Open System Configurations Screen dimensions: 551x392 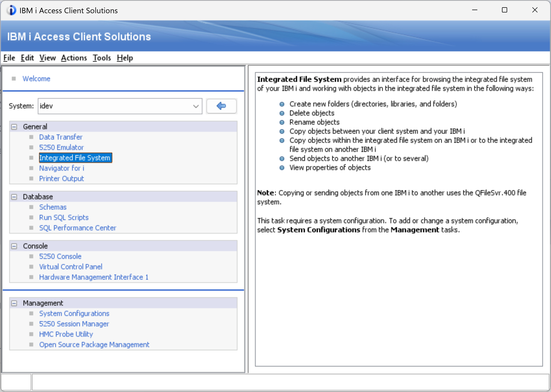click(74, 313)
